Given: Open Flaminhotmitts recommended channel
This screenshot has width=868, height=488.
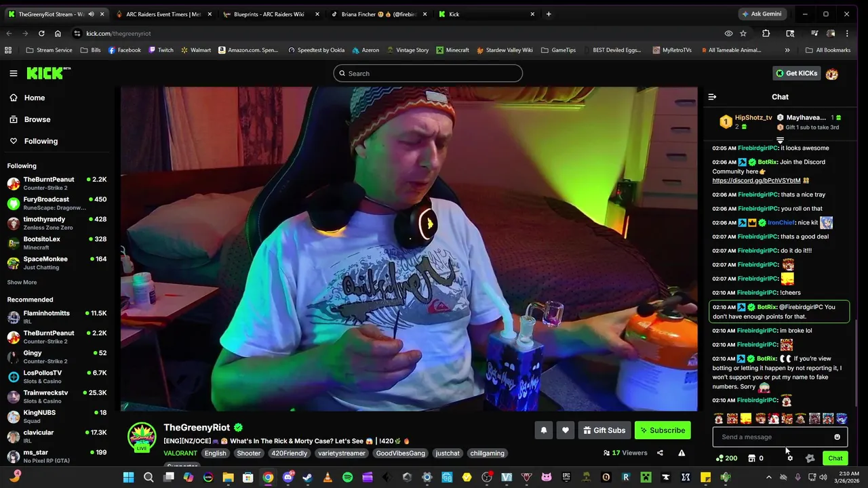Looking at the screenshot, I should (57, 317).
